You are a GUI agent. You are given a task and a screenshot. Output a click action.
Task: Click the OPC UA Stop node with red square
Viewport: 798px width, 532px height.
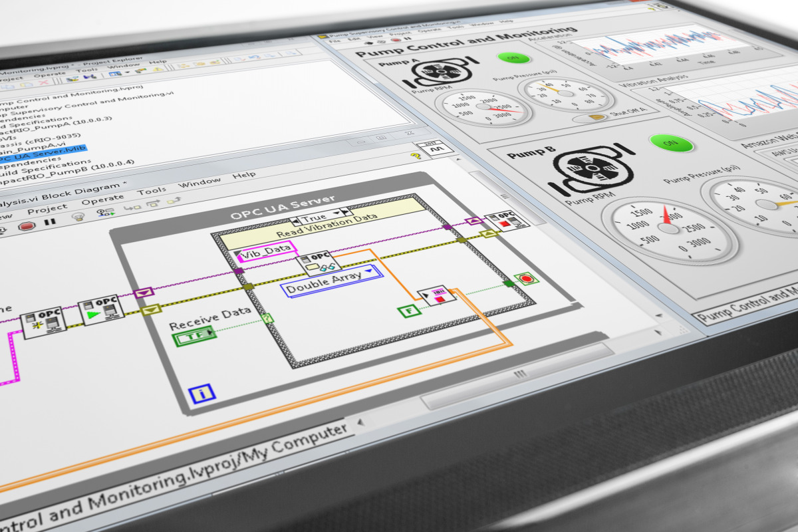pyautogui.click(x=499, y=221)
